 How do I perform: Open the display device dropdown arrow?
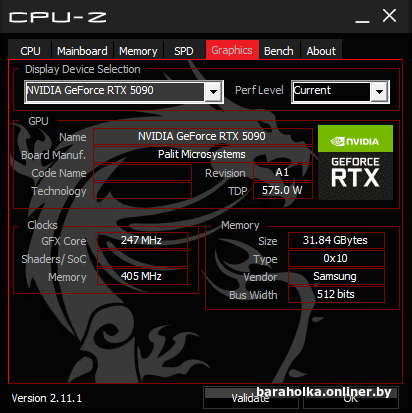(x=213, y=92)
